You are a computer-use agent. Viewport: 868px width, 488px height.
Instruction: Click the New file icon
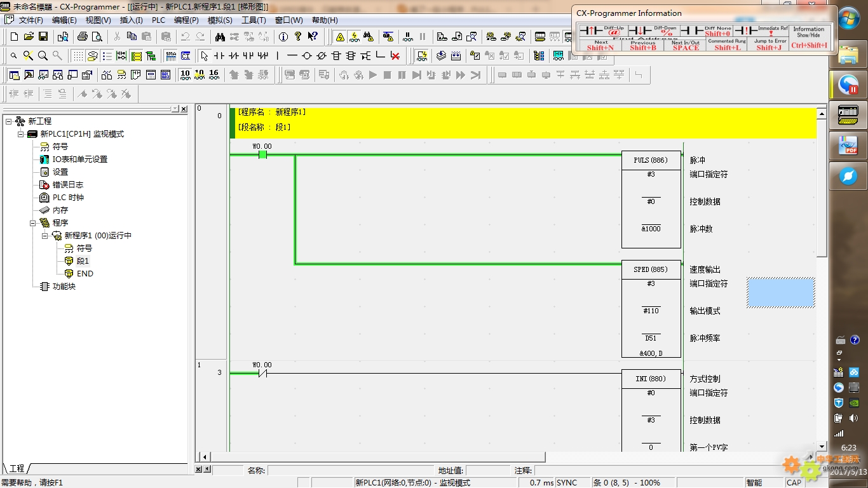point(14,37)
